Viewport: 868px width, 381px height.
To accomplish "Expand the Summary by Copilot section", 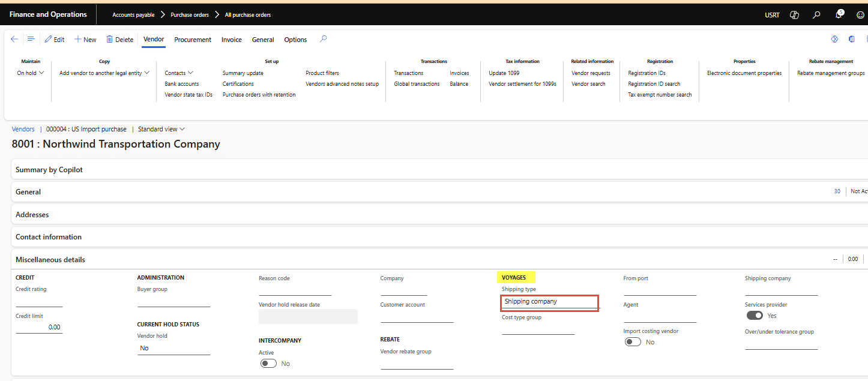I will coord(49,169).
